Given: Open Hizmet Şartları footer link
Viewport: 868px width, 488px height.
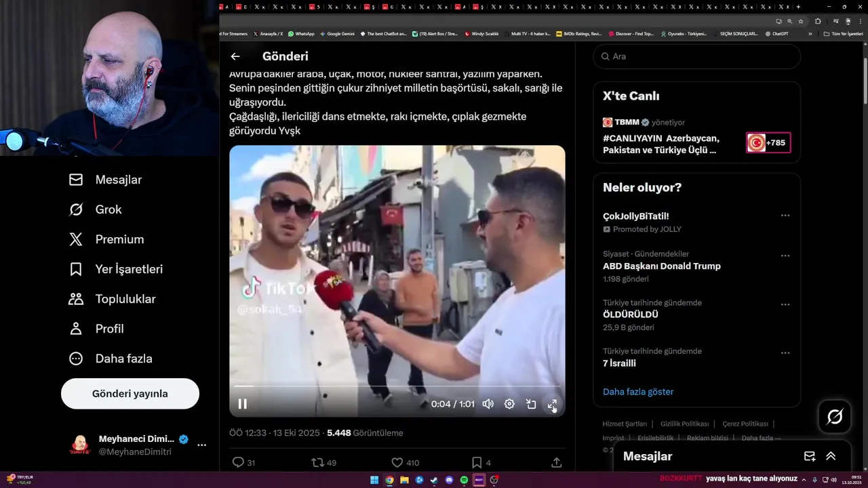Looking at the screenshot, I should click(625, 424).
